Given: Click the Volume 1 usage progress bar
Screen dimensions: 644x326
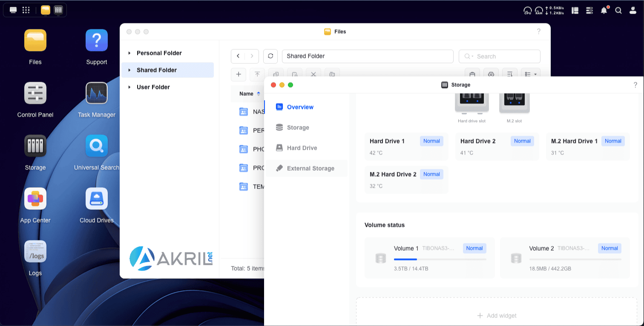Looking at the screenshot, I should 440,259.
